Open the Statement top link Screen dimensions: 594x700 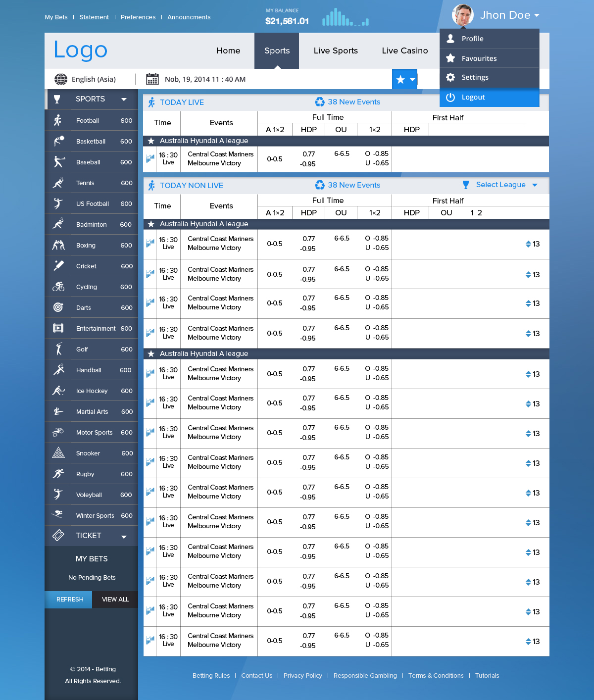(94, 17)
